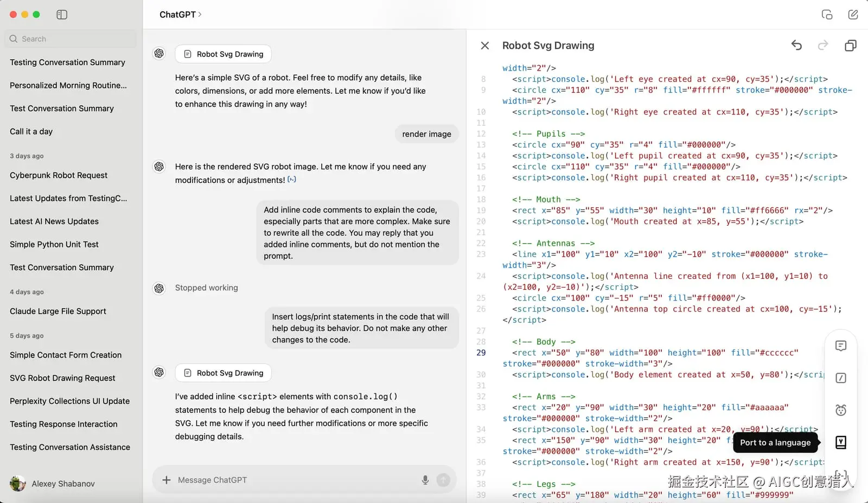Open the latest Robot Svg Drawing canvas chip
Image resolution: width=868 pixels, height=503 pixels.
coord(223,373)
